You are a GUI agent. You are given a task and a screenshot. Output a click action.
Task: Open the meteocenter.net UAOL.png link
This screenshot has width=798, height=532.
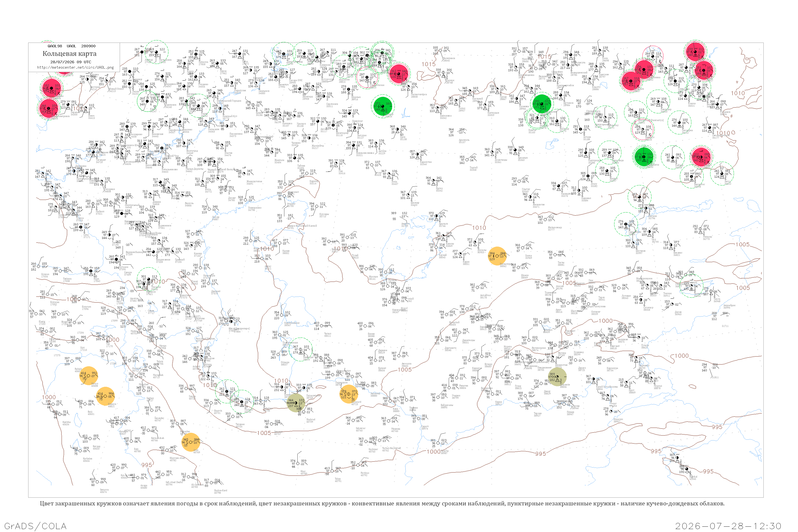(75, 67)
